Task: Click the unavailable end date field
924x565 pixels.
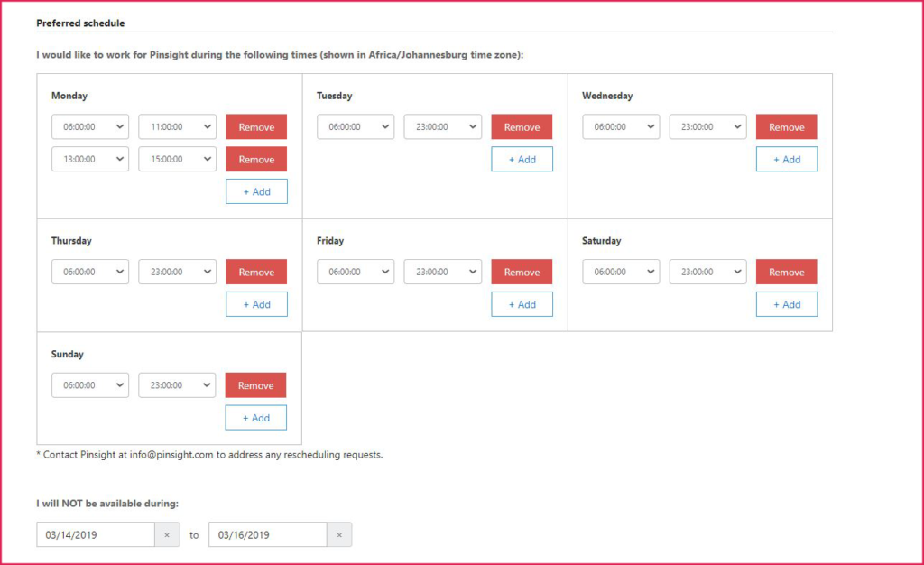Action: click(x=267, y=535)
